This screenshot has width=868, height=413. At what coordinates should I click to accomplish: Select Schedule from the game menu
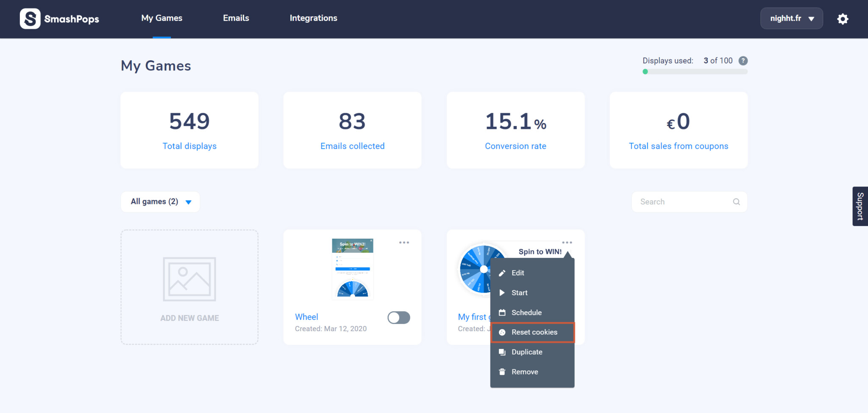click(x=526, y=313)
